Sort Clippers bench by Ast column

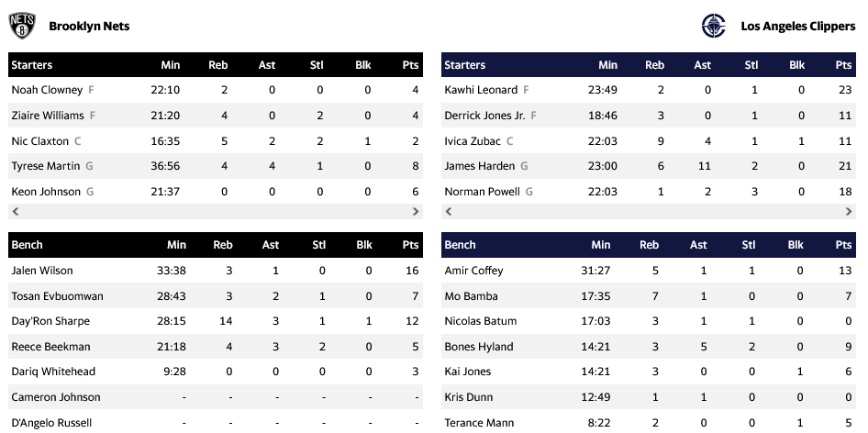click(x=698, y=245)
